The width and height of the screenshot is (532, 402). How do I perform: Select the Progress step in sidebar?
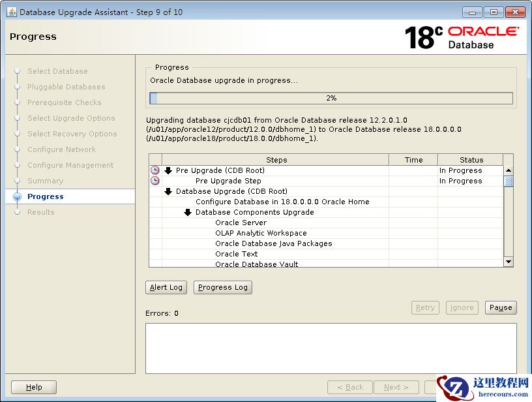click(x=46, y=196)
